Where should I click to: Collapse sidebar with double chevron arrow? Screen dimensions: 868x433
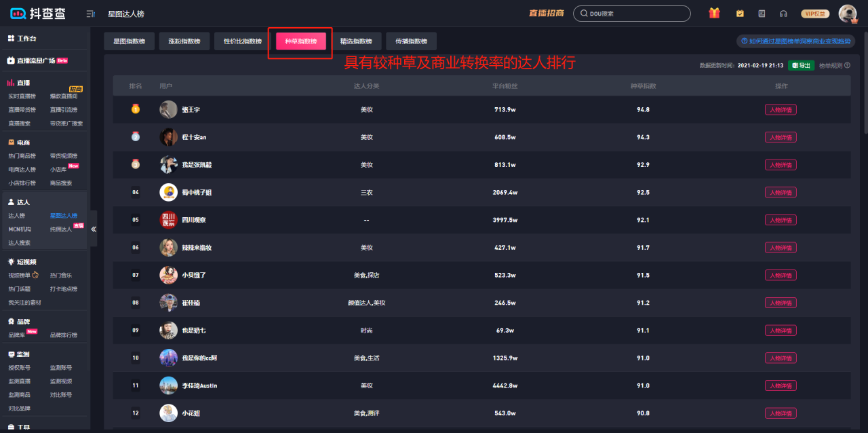pyautogui.click(x=94, y=229)
